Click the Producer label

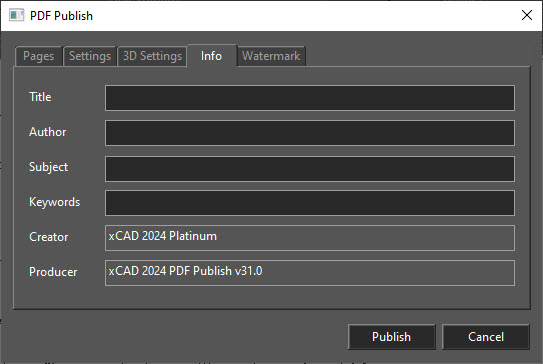click(x=53, y=272)
